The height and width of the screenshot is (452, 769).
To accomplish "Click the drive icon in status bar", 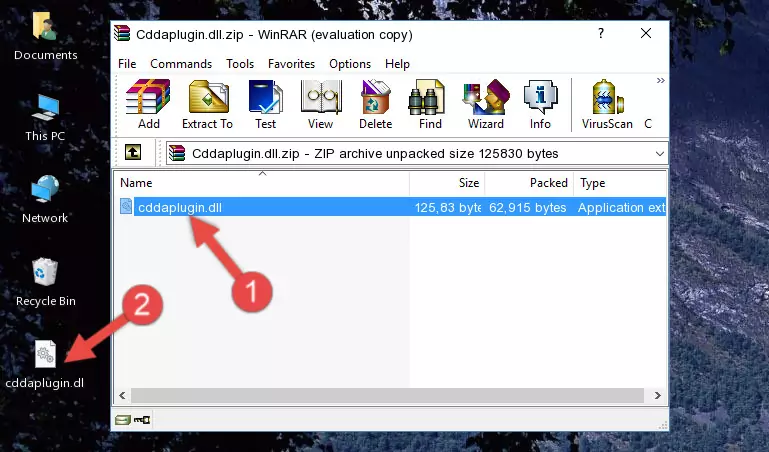I will point(123,420).
